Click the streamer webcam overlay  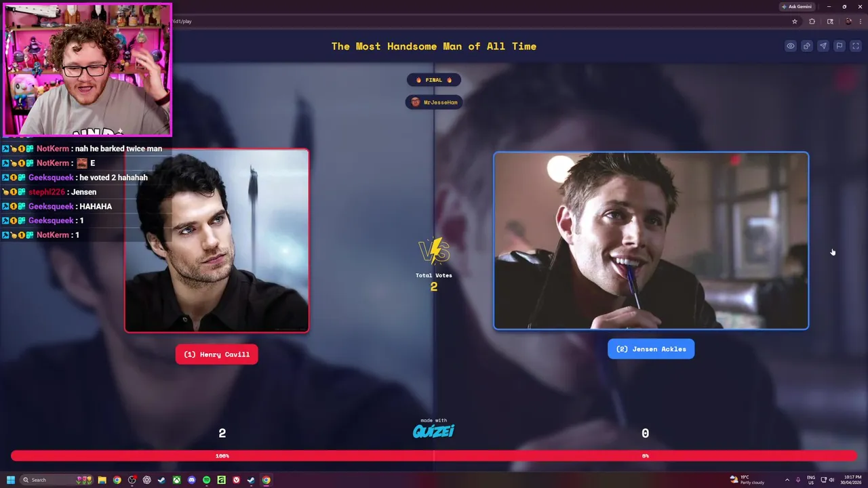coord(87,70)
